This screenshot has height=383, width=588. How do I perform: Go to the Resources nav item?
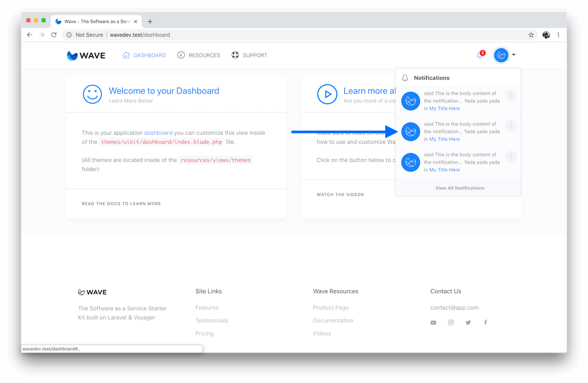(x=199, y=55)
